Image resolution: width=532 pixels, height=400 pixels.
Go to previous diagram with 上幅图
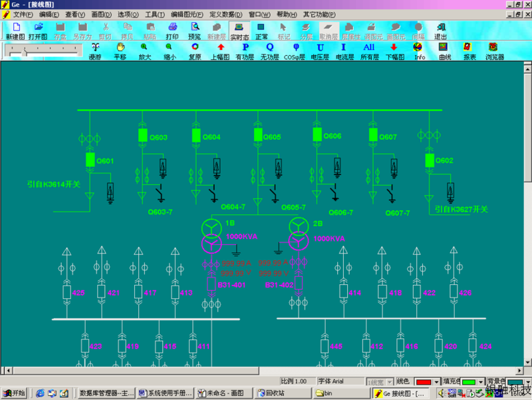pos(220,51)
